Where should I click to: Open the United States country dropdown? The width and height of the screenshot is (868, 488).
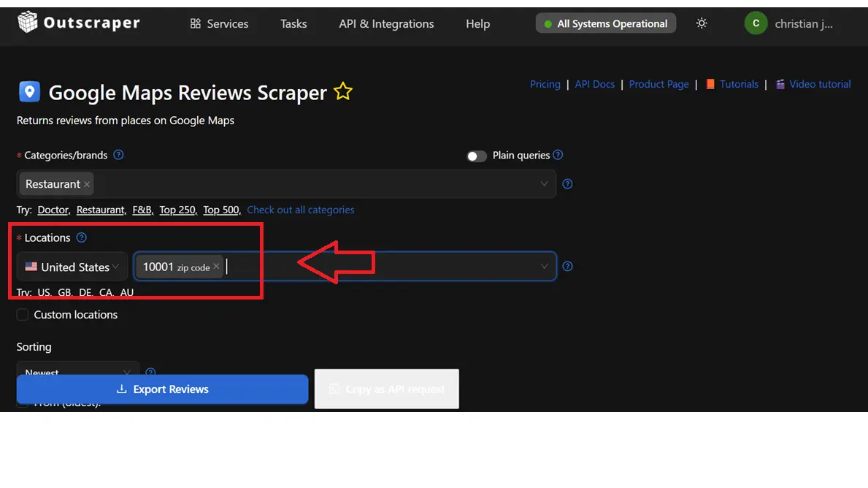[x=72, y=267]
